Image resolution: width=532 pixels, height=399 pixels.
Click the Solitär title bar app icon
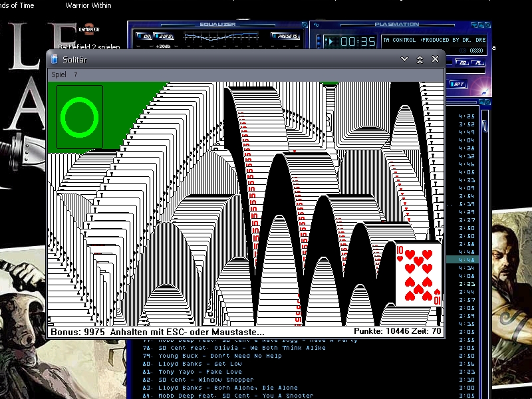(54, 59)
